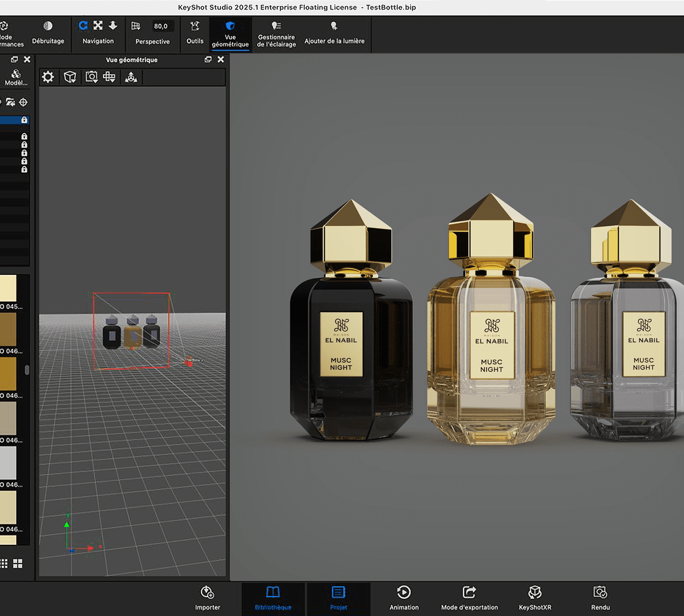Open the Outils tools icon

point(195,26)
